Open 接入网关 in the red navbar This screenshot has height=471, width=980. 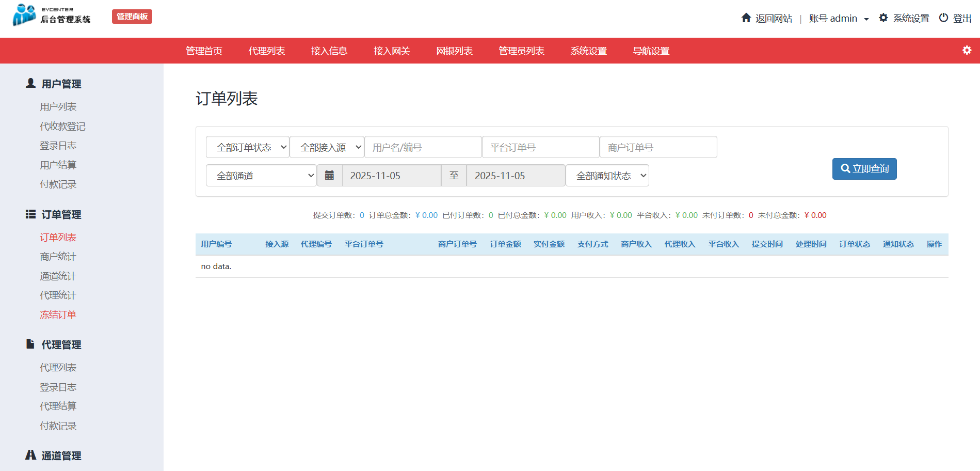click(392, 51)
